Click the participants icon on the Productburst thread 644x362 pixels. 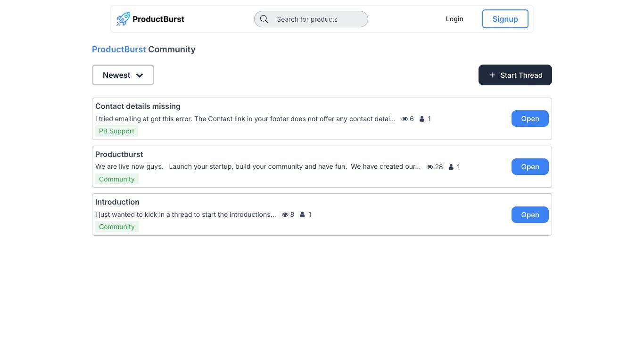point(451,167)
